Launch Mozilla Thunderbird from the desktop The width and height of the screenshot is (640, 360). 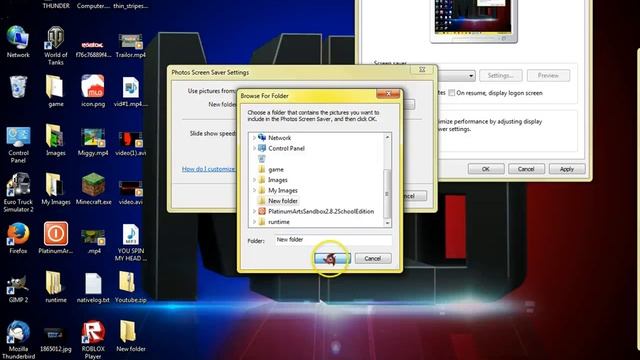[x=18, y=339]
